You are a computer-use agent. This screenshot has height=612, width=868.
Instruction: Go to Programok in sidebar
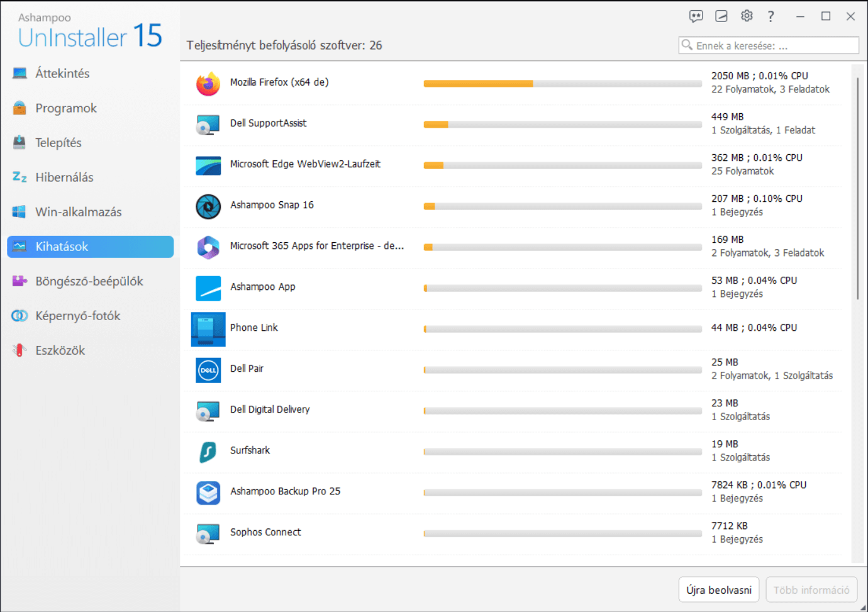[x=90, y=108]
